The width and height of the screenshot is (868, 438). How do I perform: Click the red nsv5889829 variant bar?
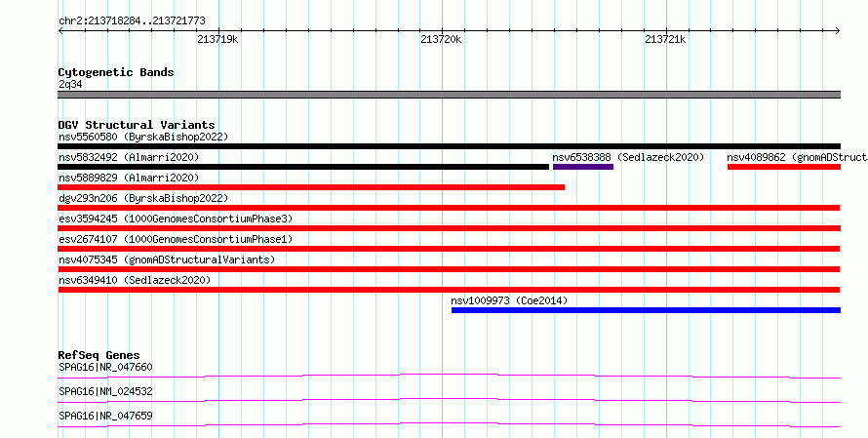[x=311, y=187]
